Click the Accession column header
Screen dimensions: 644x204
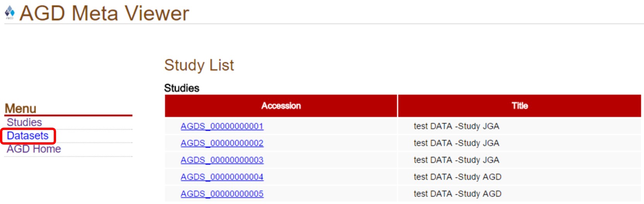coord(281,106)
